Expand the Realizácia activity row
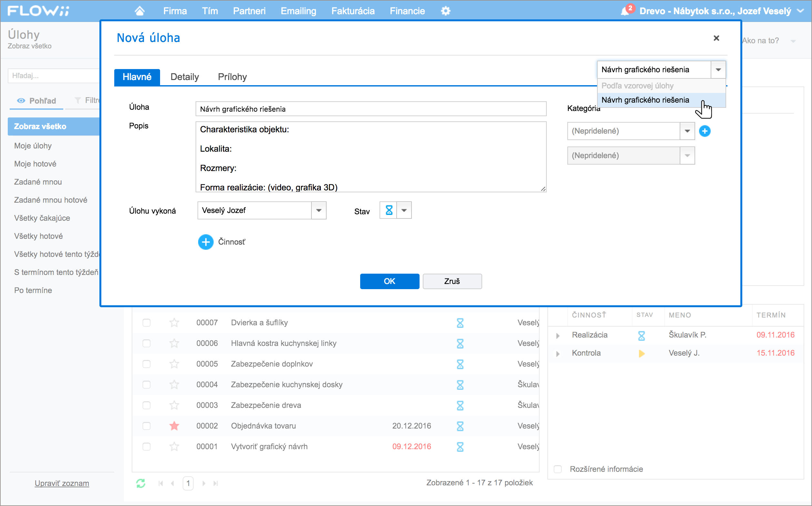The height and width of the screenshot is (506, 812). tap(558, 335)
